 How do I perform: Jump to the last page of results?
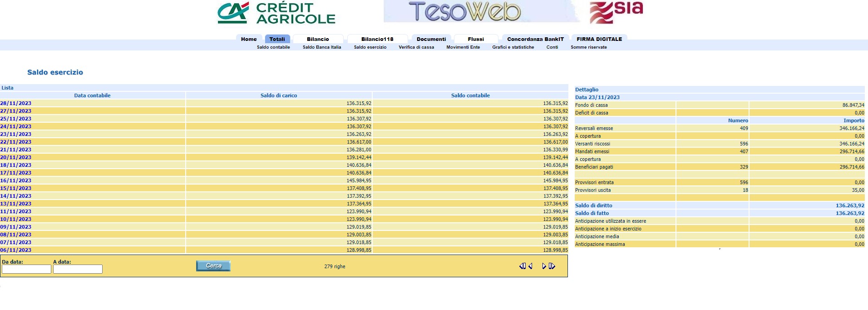coord(552,266)
